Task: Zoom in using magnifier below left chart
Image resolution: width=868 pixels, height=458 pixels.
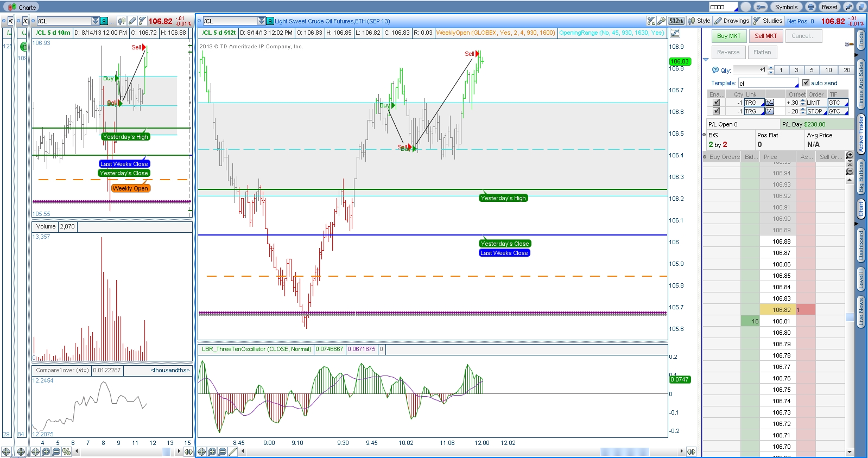Action: point(46,451)
